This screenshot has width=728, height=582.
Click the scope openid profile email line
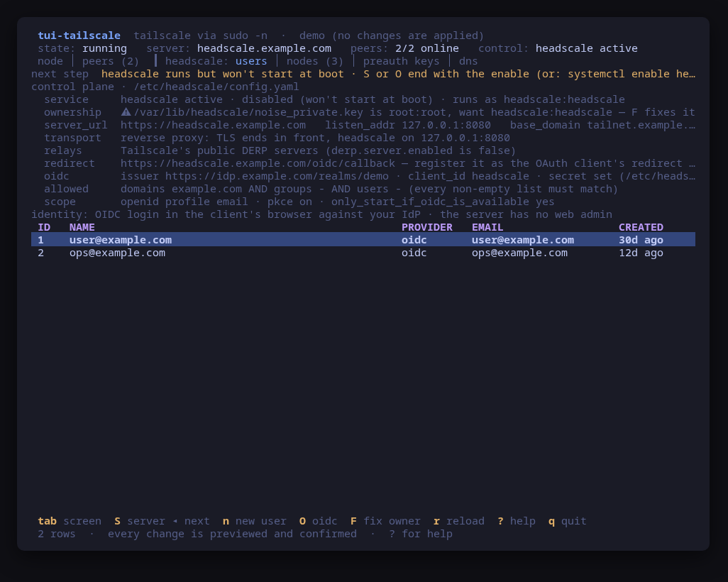[x=338, y=202]
